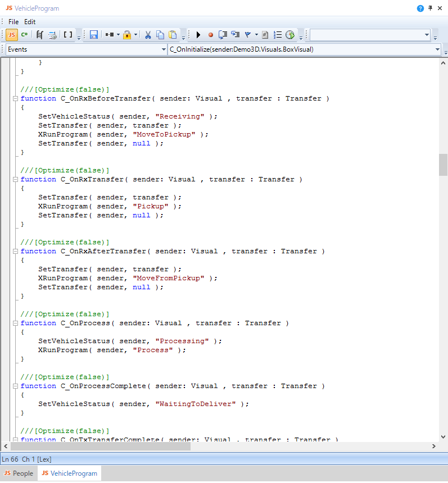The height and width of the screenshot is (483, 448).
Task: Click the numbered list toolbar icon
Action: [278, 35]
